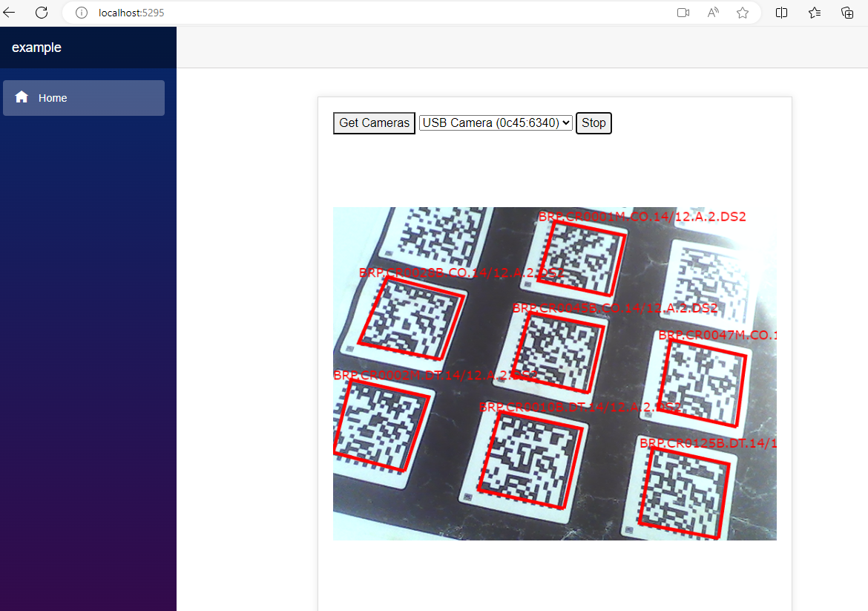This screenshot has width=868, height=611.
Task: Open the USB Camera selection dropdown
Action: (x=496, y=123)
